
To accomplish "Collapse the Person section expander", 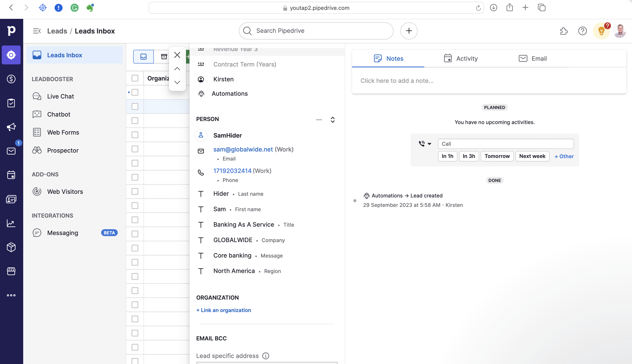I will (x=333, y=120).
